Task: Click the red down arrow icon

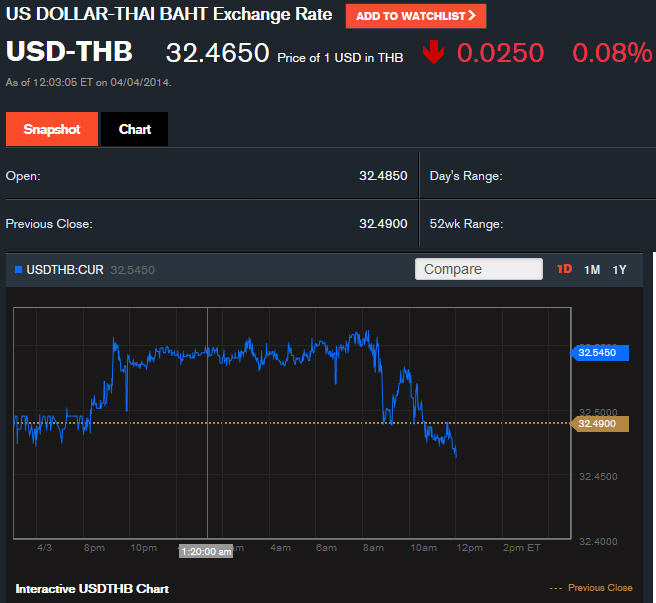Action: coord(433,52)
